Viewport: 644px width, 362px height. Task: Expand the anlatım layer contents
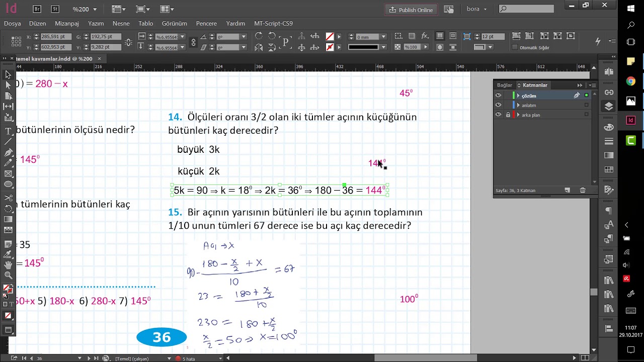click(518, 105)
